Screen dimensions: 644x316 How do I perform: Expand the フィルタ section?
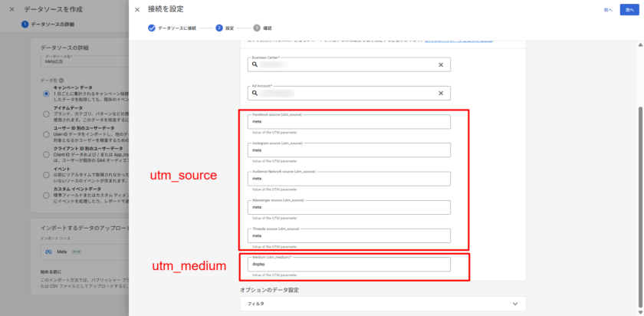[383, 304]
